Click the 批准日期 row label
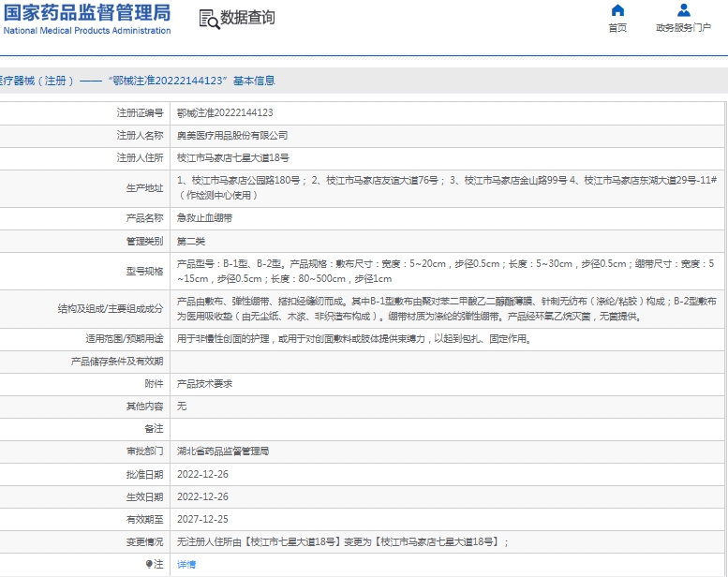The width and height of the screenshot is (728, 577). pos(144,474)
